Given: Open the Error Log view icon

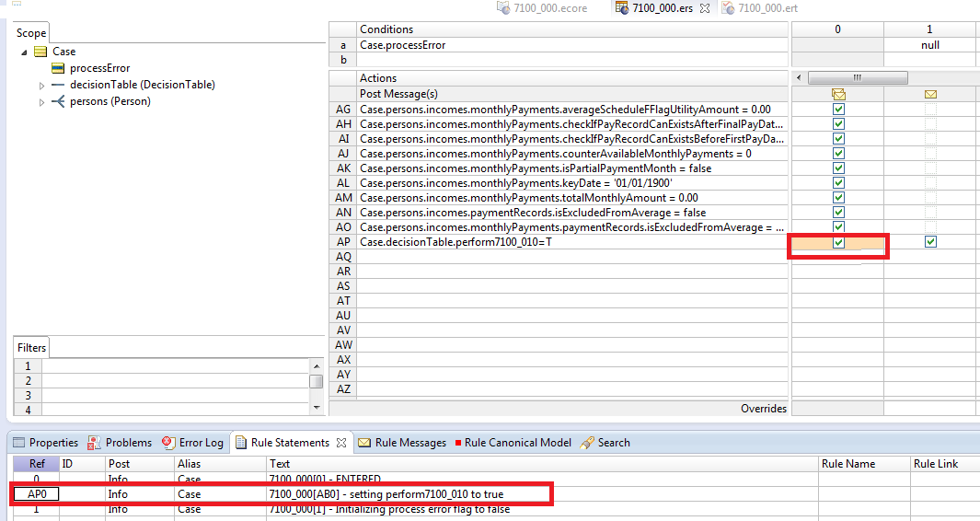Looking at the screenshot, I should tap(168, 442).
